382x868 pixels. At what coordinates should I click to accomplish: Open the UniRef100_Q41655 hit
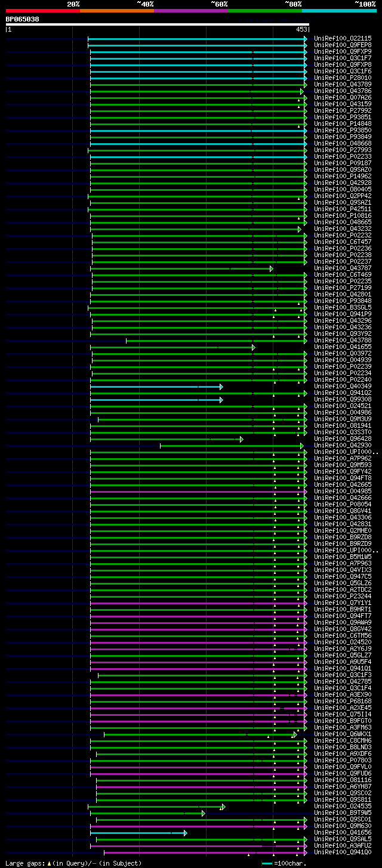click(343, 347)
